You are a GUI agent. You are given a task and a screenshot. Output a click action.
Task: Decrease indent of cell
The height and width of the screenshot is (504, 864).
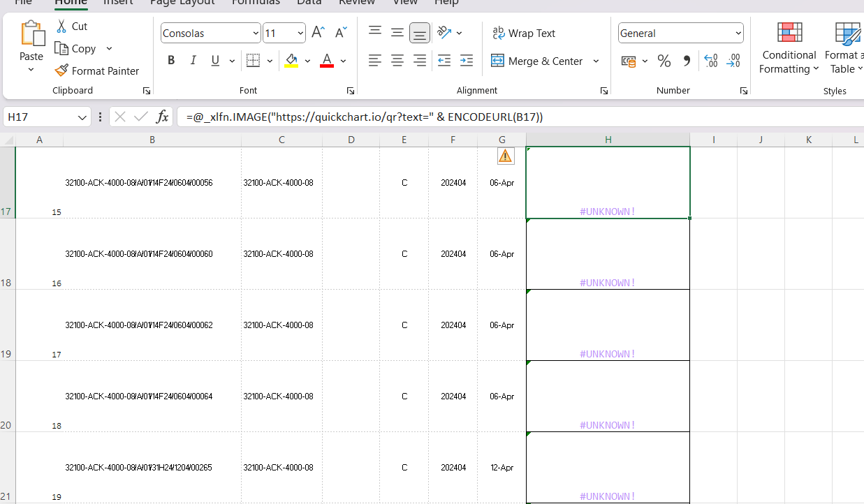pyautogui.click(x=444, y=61)
